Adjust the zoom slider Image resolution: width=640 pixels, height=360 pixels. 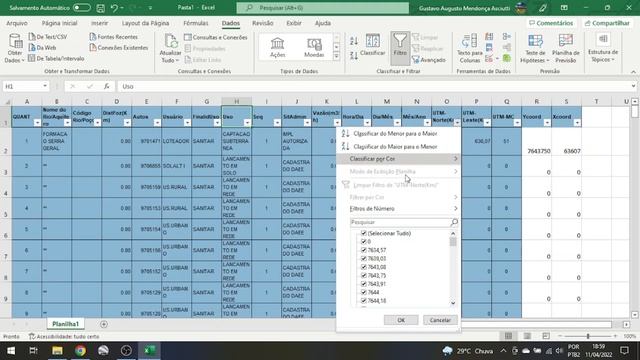click(588, 336)
